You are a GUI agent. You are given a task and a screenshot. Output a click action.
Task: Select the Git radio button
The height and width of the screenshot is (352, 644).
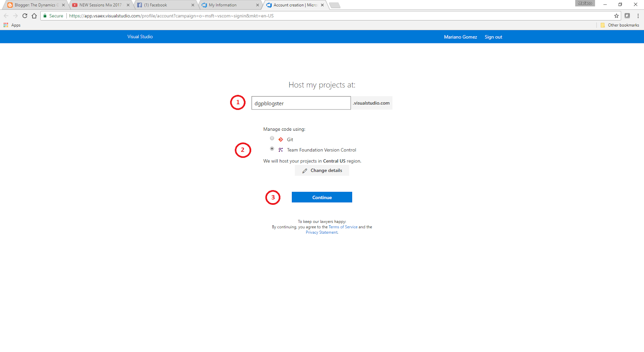[272, 138]
